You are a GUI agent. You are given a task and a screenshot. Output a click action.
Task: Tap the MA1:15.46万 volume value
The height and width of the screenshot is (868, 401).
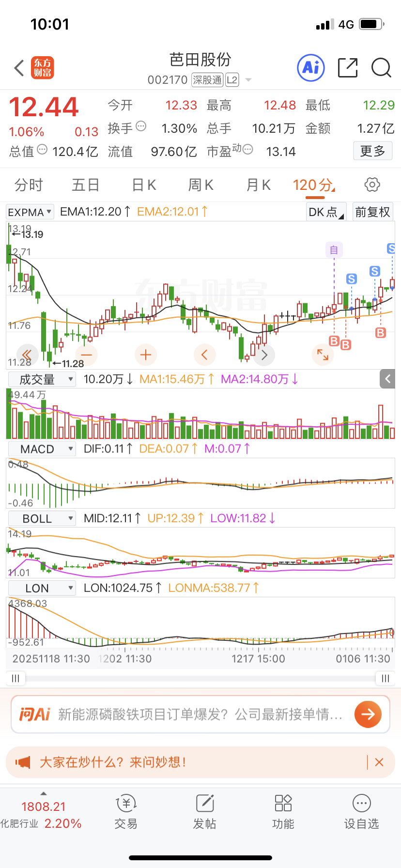click(177, 379)
